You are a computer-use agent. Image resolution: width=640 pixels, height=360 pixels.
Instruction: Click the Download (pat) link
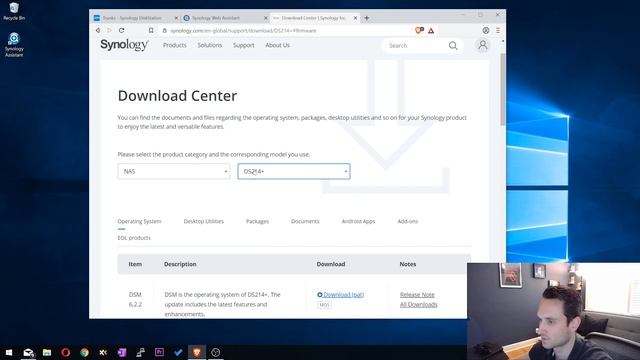pyautogui.click(x=340, y=295)
